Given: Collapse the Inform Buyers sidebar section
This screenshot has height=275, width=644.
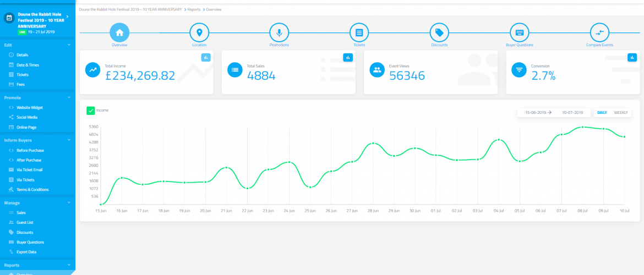Looking at the screenshot, I should pyautogui.click(x=69, y=140).
